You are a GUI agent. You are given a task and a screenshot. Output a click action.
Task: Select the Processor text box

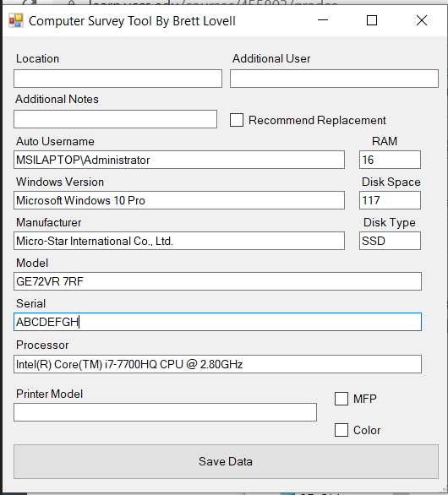[218, 364]
